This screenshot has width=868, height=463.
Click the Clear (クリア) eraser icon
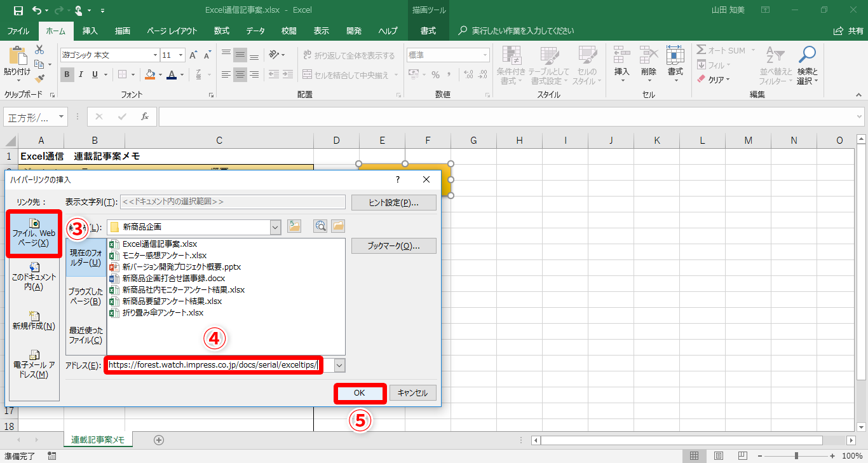(x=702, y=79)
